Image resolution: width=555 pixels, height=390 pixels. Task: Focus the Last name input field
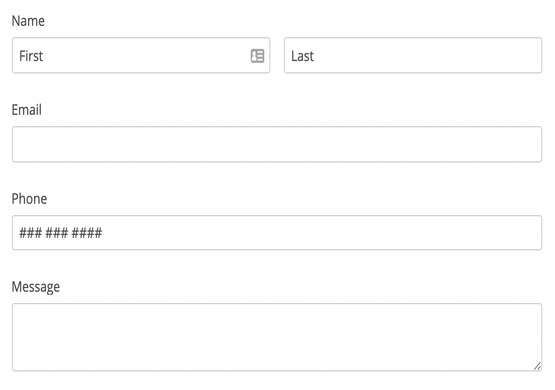413,56
